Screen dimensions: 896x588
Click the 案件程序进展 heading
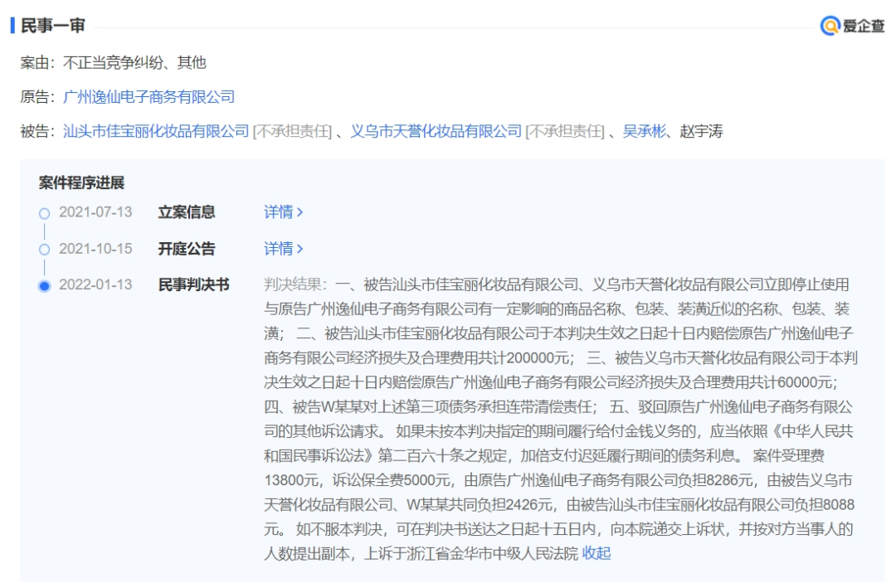coord(81,182)
